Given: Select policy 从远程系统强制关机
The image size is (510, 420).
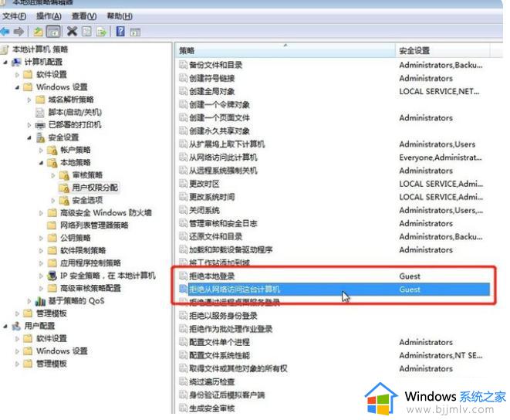Looking at the screenshot, I should click(223, 171).
